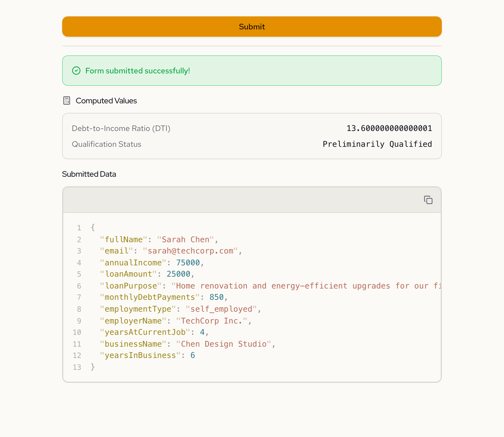Image resolution: width=504 pixels, height=437 pixels.
Task: Click the yearsInBusiness value 6
Action: (193, 355)
